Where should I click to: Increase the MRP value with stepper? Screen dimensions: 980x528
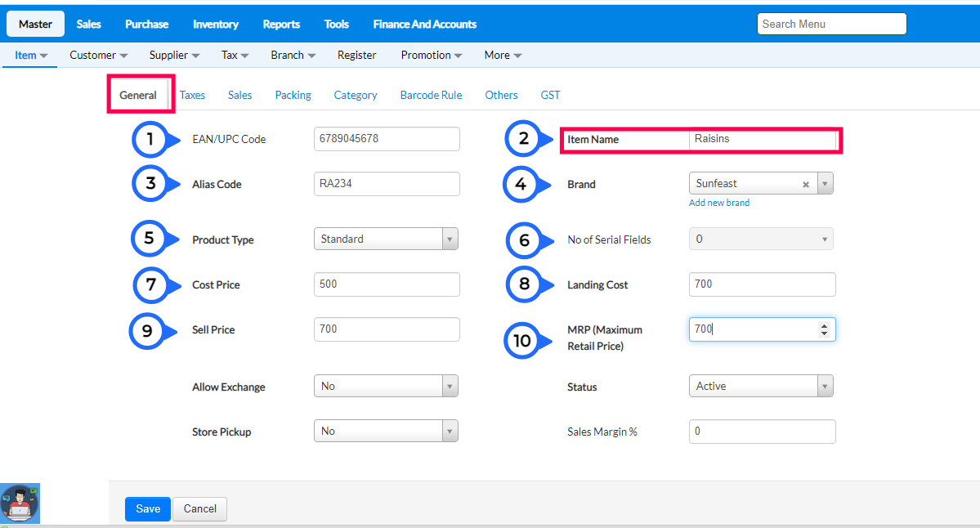(824, 325)
